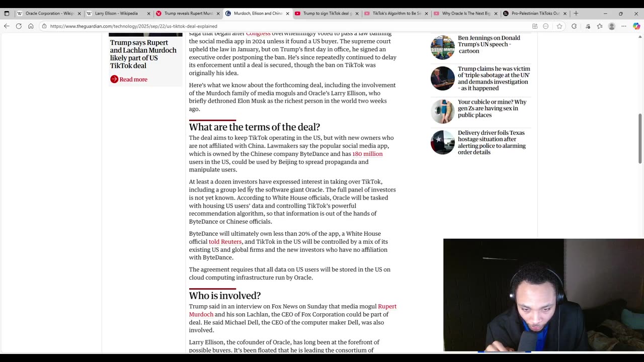Switch to Trump to sign TikTok deal tab
644x362 pixels.
(326, 14)
